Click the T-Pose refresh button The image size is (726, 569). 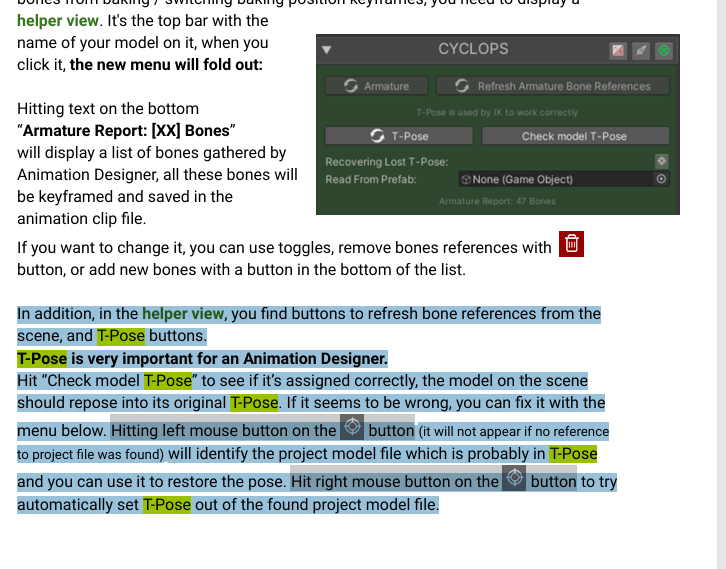(399, 136)
